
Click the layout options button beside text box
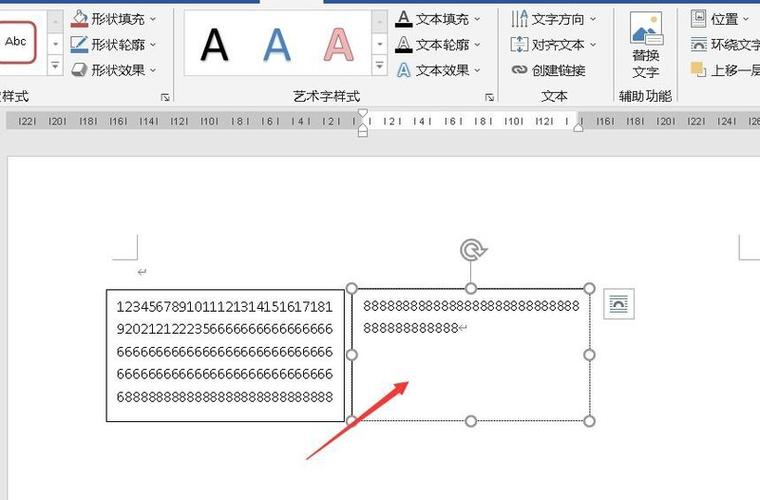619,304
